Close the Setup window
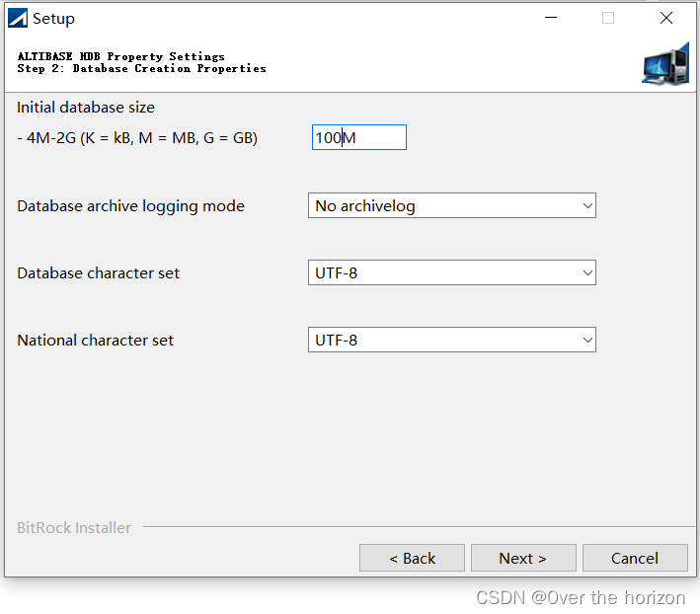Image resolution: width=700 pixels, height=614 pixels. tap(666, 18)
